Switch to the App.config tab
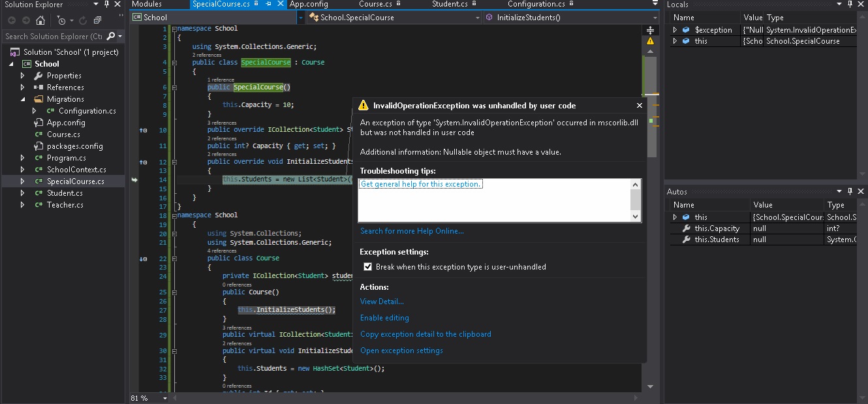 pyautogui.click(x=309, y=4)
